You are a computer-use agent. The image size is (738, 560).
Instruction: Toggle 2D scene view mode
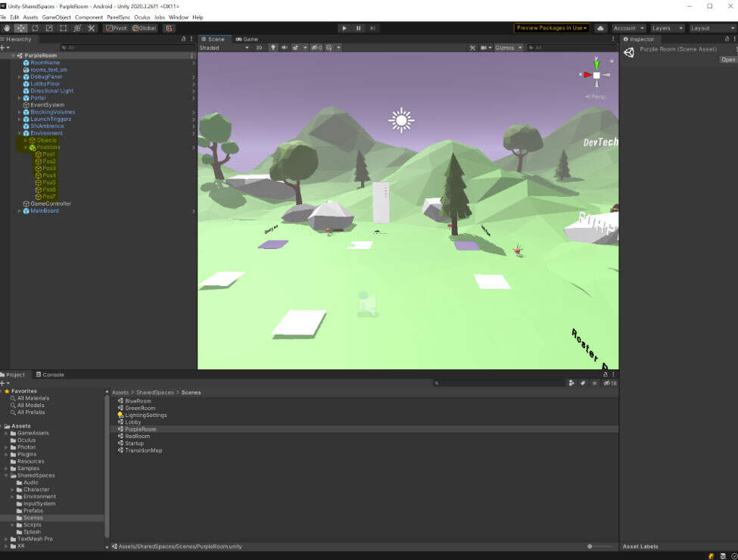[x=259, y=48]
